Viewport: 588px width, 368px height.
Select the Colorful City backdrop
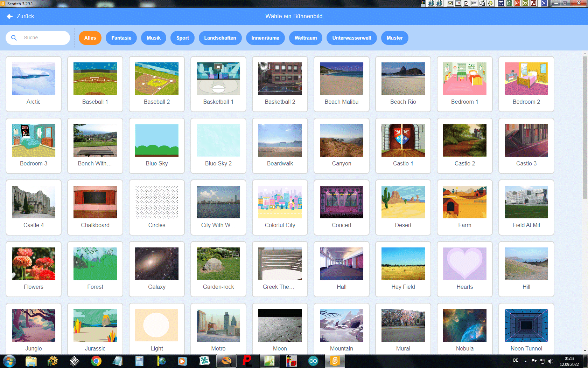pyautogui.click(x=280, y=207)
